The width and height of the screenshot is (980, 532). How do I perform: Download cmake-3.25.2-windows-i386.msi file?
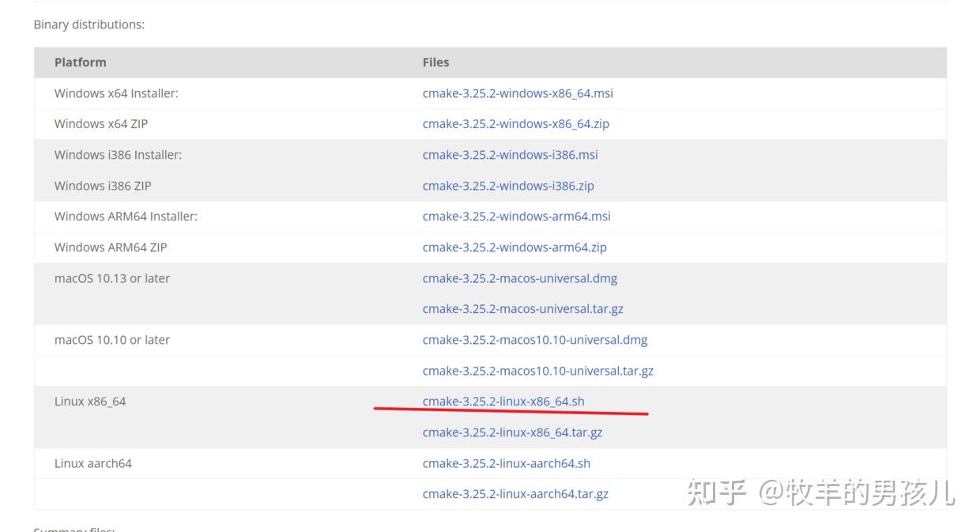(x=510, y=155)
